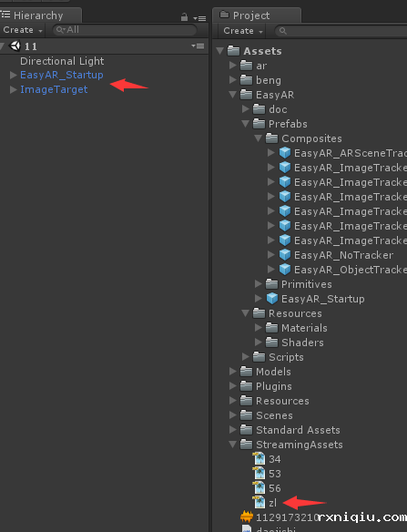Select Directional Light in the Hierarchy
This screenshot has height=532, width=407.
tap(62, 61)
